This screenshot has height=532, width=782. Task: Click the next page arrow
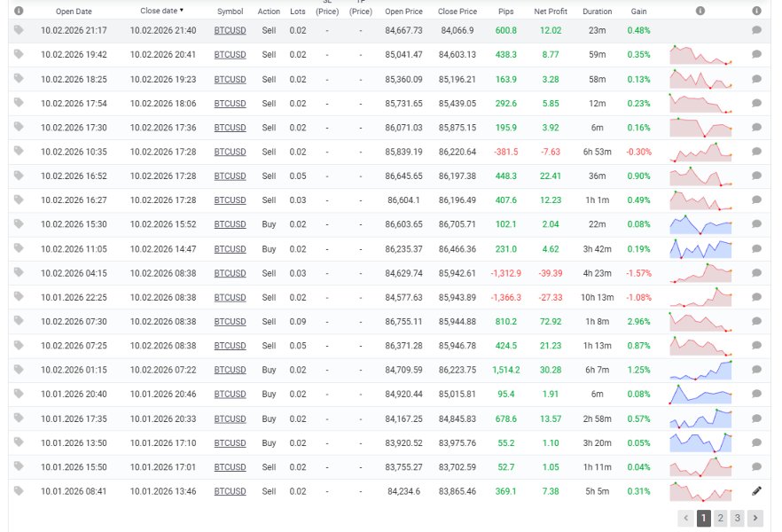(755, 518)
